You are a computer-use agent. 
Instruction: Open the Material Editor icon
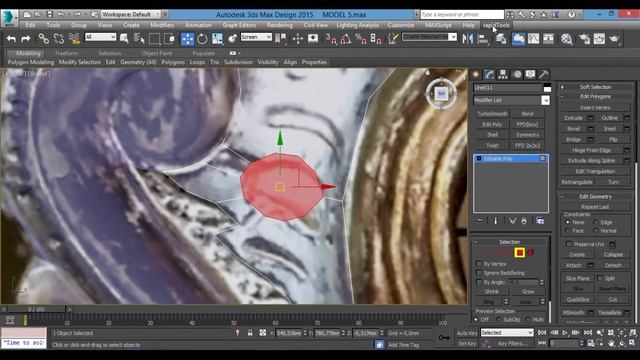[x=567, y=39]
